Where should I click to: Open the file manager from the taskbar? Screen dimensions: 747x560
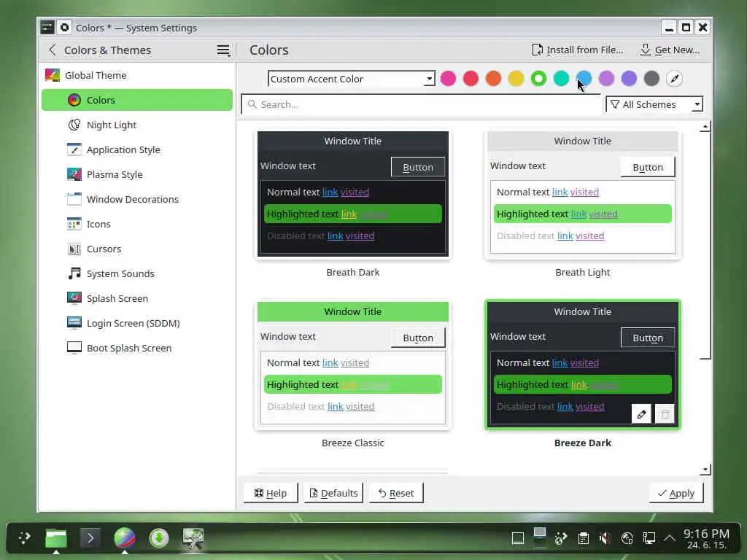[56, 539]
